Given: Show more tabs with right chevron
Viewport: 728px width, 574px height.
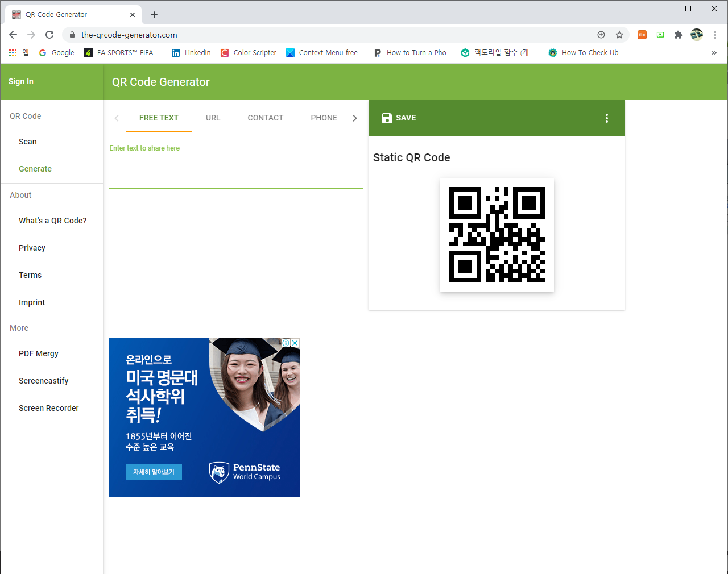Looking at the screenshot, I should (355, 118).
